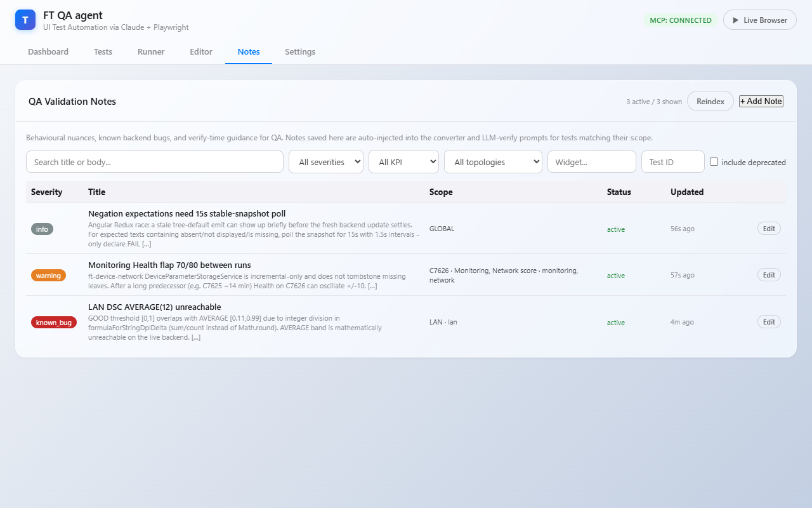The width and height of the screenshot is (812, 508).
Task: Select title Negation expectations need 15s stable-snapshot poll
Action: 187,214
